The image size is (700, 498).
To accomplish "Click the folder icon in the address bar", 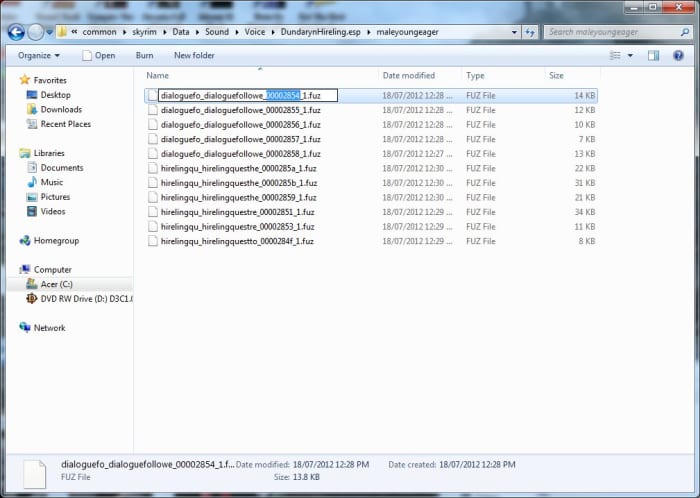I will click(x=62, y=32).
